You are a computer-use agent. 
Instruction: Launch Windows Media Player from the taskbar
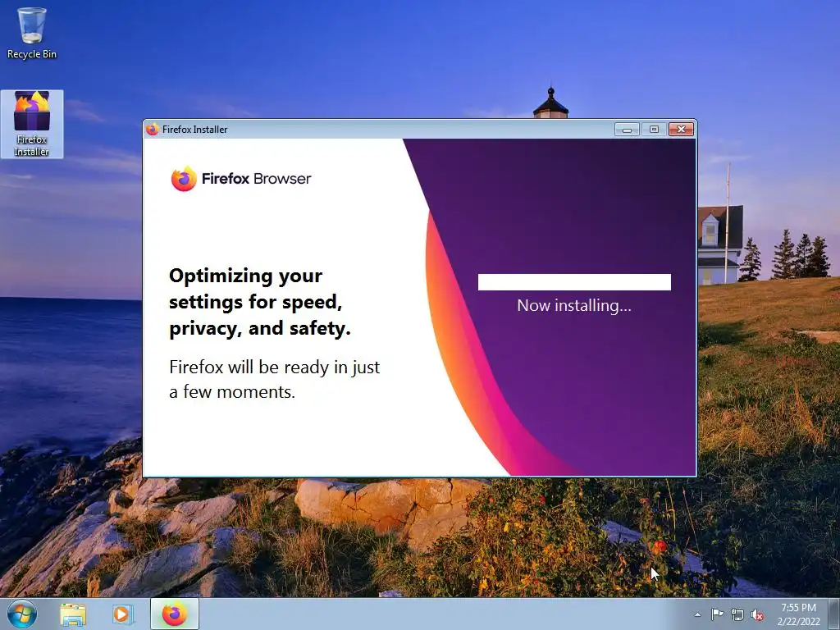[122, 614]
